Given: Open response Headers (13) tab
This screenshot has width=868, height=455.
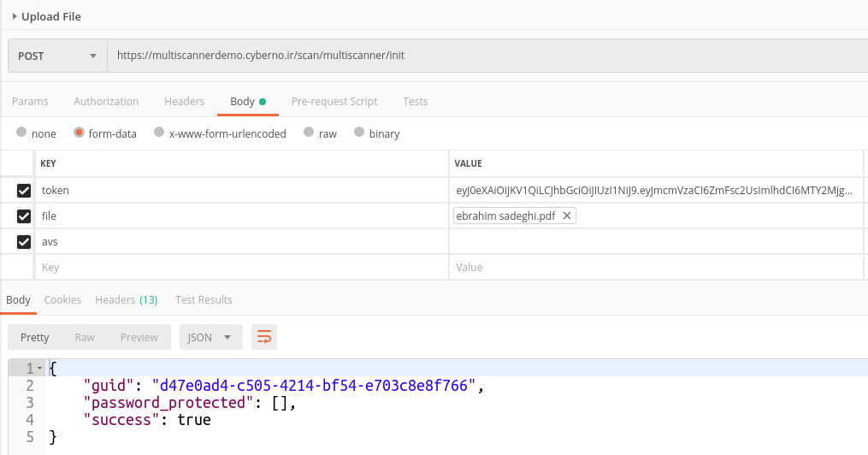Looking at the screenshot, I should pyautogui.click(x=126, y=299).
